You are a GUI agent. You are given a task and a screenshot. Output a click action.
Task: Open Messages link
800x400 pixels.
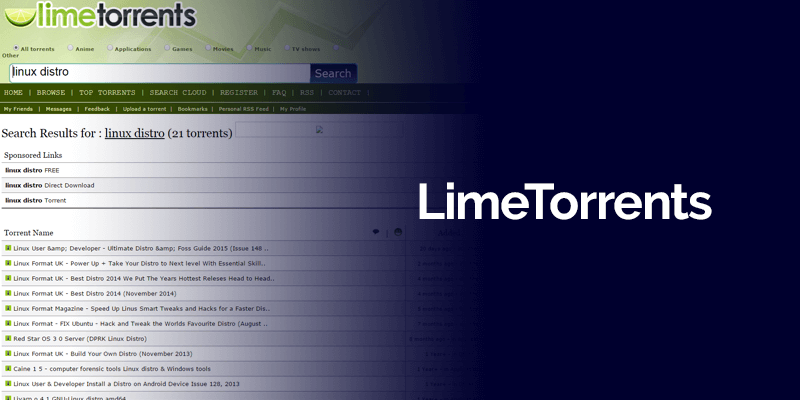point(59,109)
